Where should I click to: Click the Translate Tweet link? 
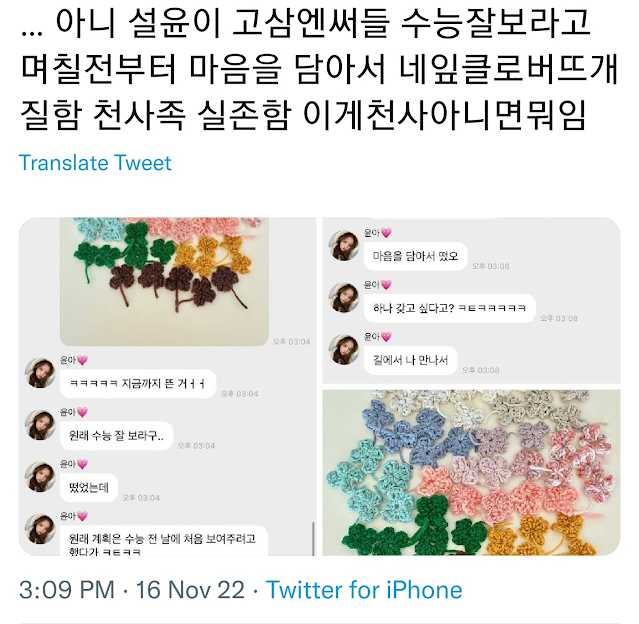click(x=95, y=163)
